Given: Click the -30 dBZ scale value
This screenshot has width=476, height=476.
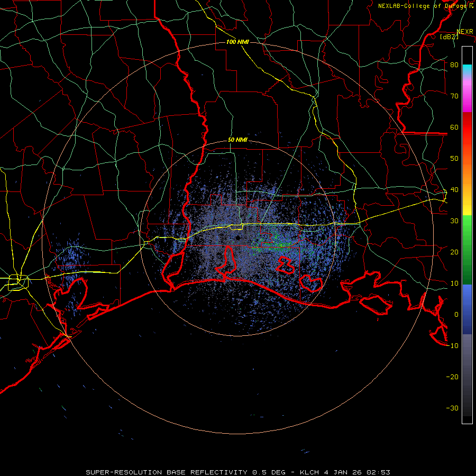Looking at the screenshot, I should 452,408.
